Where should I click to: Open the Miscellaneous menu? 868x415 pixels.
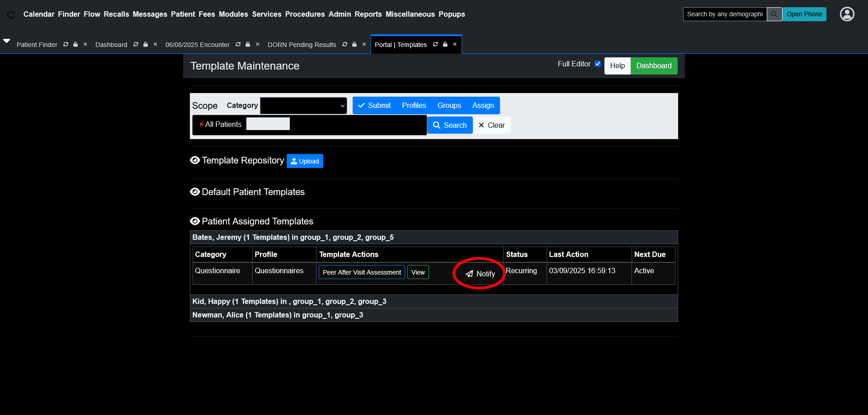(x=410, y=14)
